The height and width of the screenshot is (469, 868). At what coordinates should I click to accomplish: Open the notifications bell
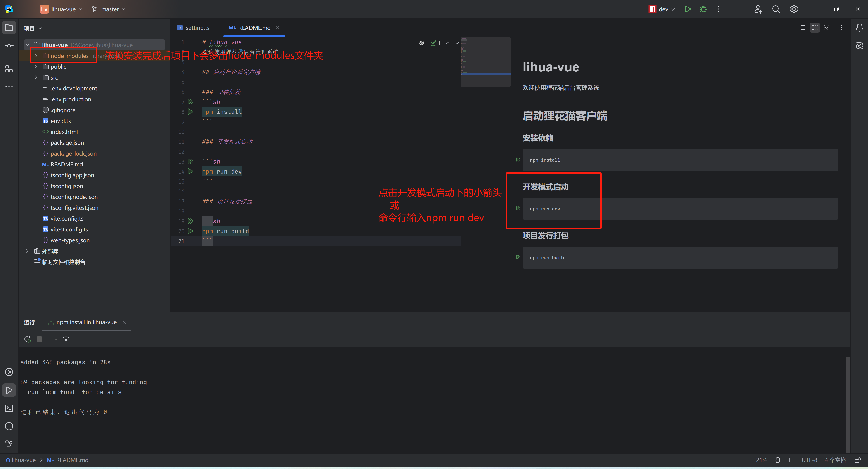click(859, 28)
